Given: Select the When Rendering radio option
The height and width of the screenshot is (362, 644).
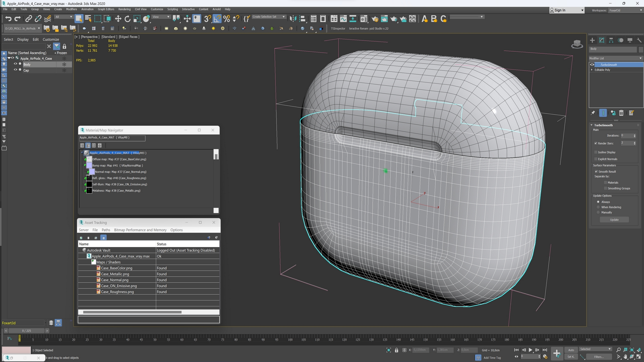Looking at the screenshot, I should pyautogui.click(x=598, y=207).
